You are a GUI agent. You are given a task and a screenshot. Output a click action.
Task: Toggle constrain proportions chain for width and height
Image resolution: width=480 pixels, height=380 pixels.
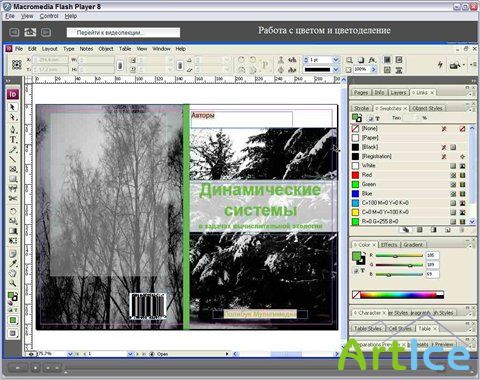120,65
